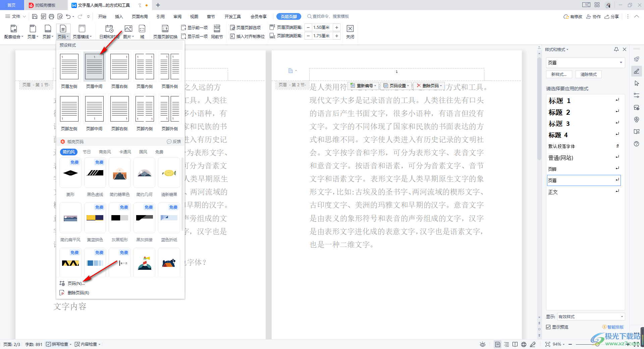The image size is (644, 349).
Task: Switch to 简约风 style tab
Action: [69, 152]
